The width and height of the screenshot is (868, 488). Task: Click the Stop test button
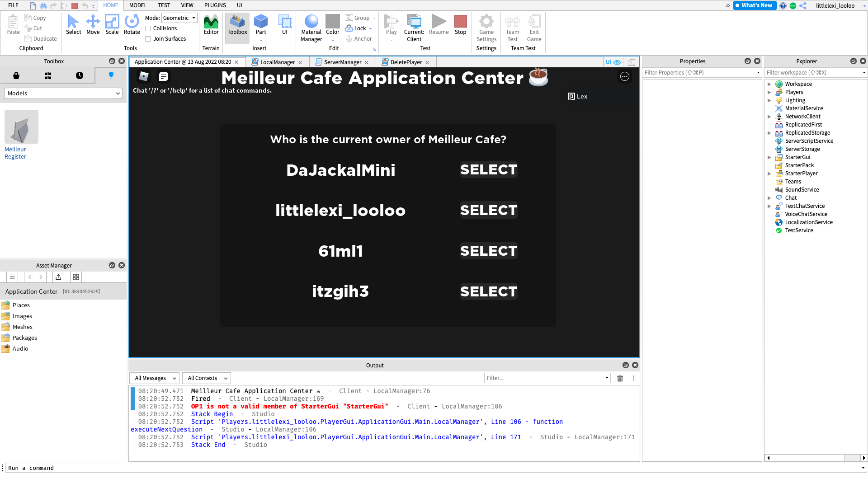click(460, 24)
